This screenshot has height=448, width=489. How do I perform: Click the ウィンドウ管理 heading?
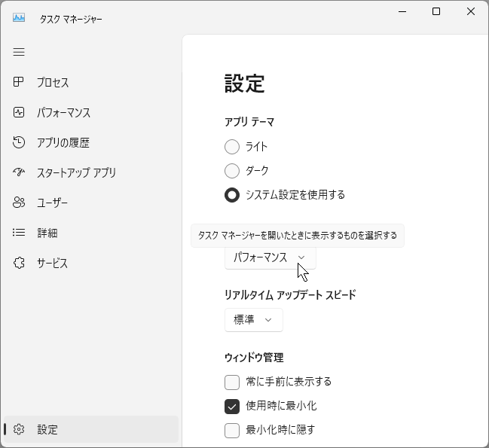click(254, 358)
